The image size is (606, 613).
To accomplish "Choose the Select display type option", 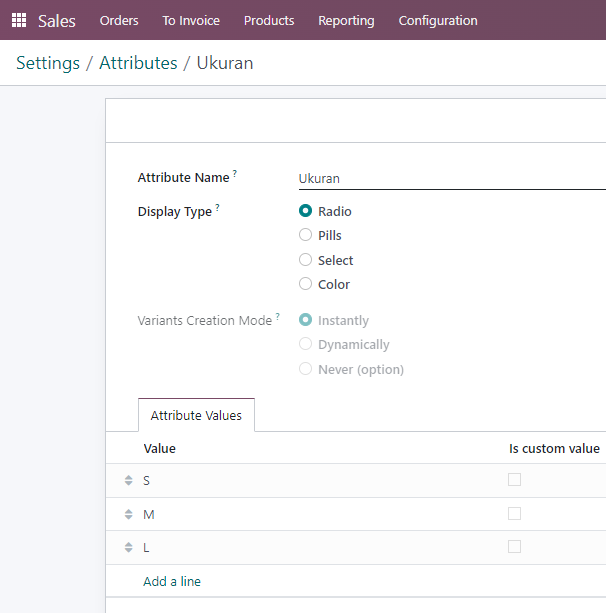I will pos(305,260).
